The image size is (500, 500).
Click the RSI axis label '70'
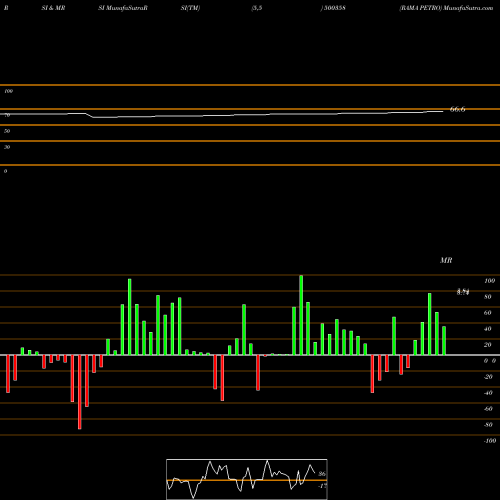[7, 115]
